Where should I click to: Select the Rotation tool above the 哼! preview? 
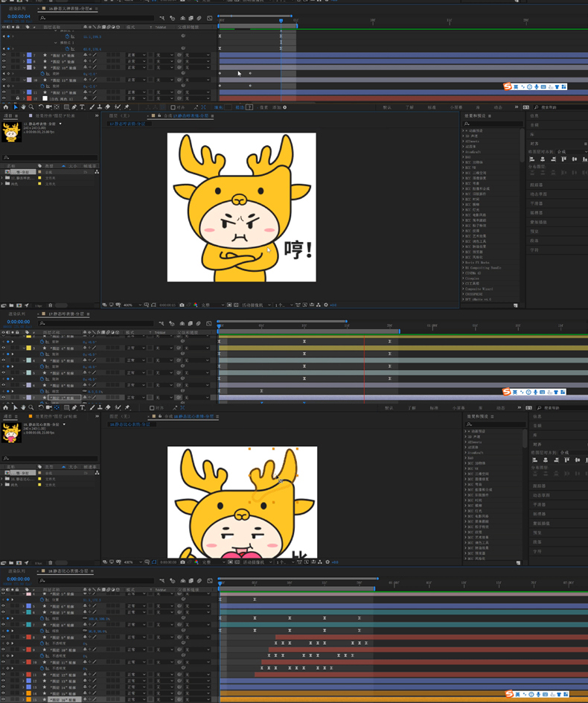(41, 107)
